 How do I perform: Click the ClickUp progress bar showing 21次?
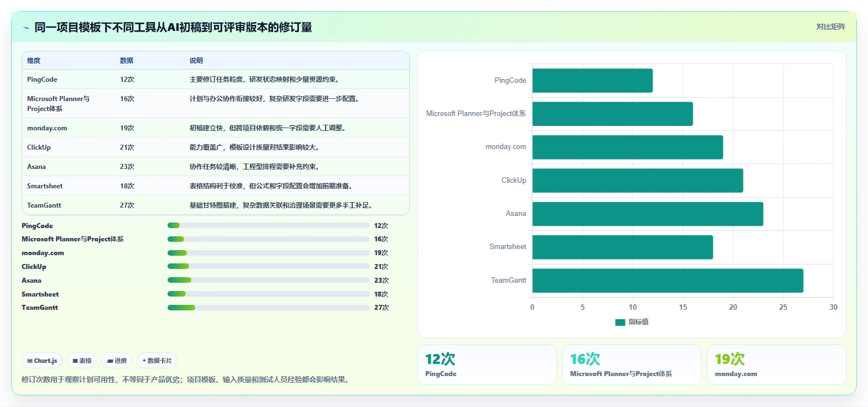tap(268, 266)
